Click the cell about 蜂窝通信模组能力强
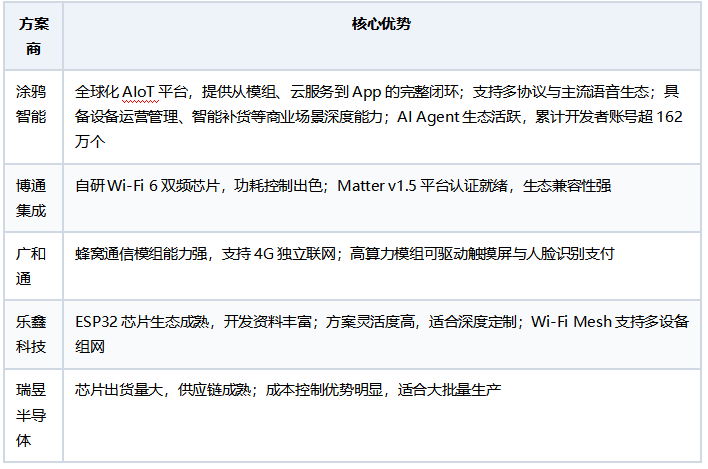 tap(382, 266)
